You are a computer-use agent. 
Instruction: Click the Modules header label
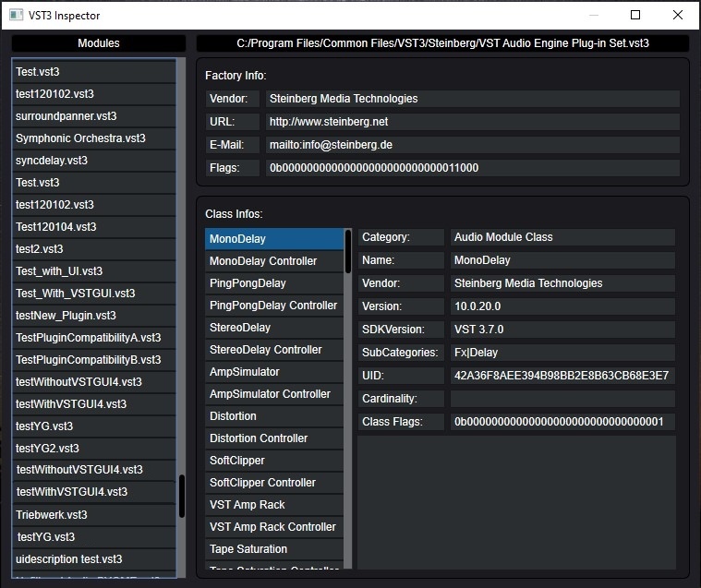coord(98,43)
